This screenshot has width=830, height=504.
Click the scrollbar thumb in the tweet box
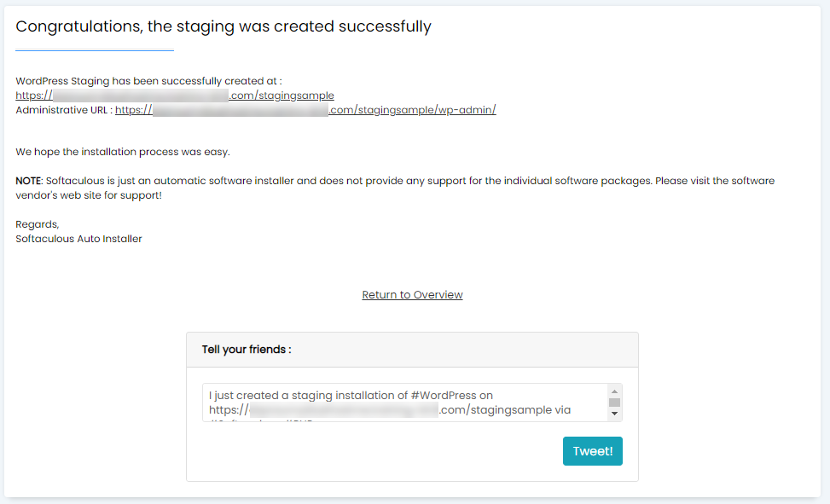pos(614,403)
